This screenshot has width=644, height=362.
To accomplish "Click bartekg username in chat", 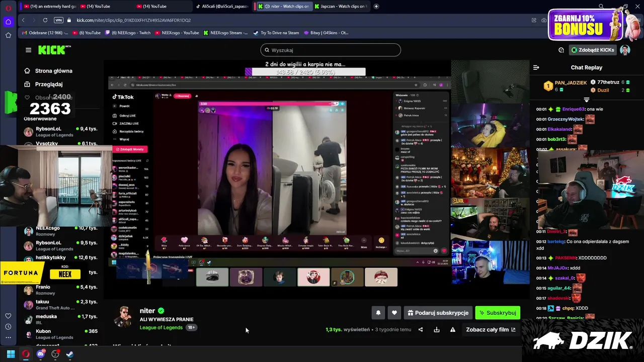I will coord(556,241).
